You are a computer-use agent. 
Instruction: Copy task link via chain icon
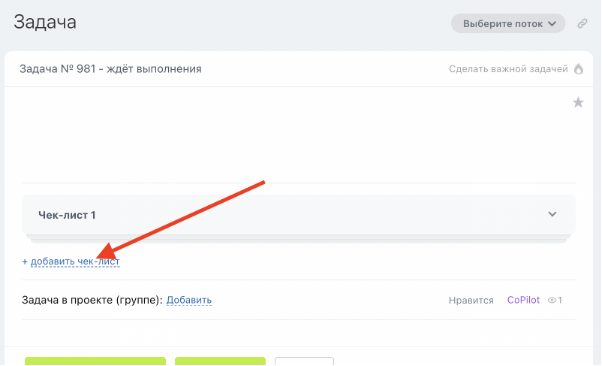click(x=582, y=23)
